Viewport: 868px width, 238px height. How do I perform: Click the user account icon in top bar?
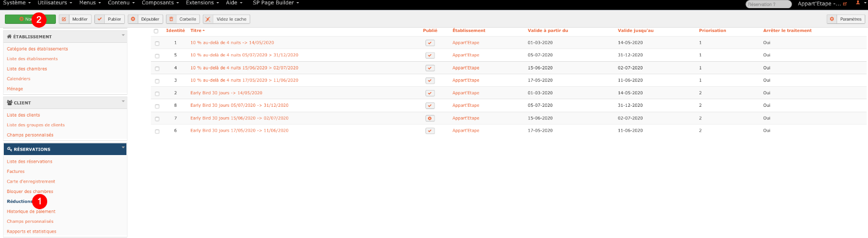pos(858,3)
